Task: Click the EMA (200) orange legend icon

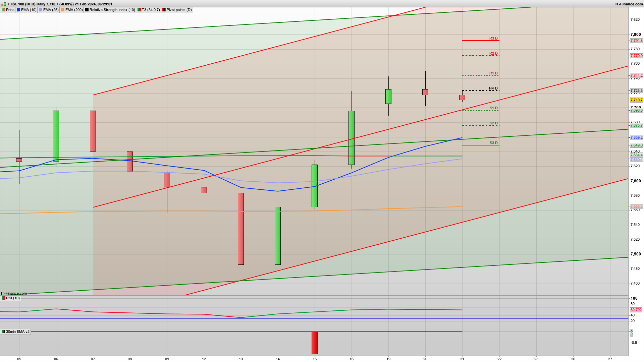Action: pyautogui.click(x=62, y=10)
